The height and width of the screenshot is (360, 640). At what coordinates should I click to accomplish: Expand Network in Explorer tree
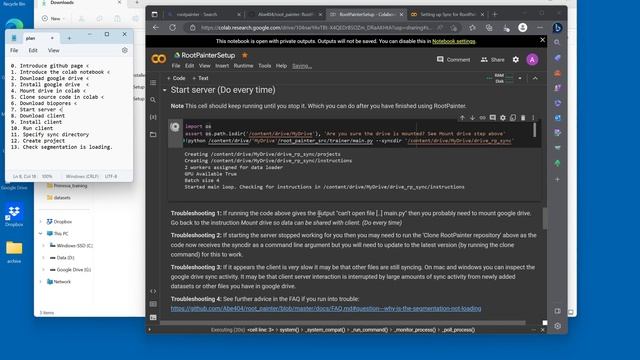[x=40, y=282]
